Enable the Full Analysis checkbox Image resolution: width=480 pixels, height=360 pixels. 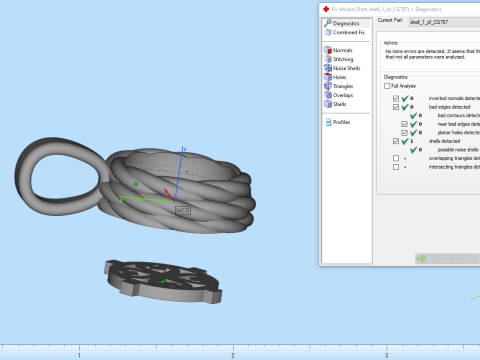387,86
